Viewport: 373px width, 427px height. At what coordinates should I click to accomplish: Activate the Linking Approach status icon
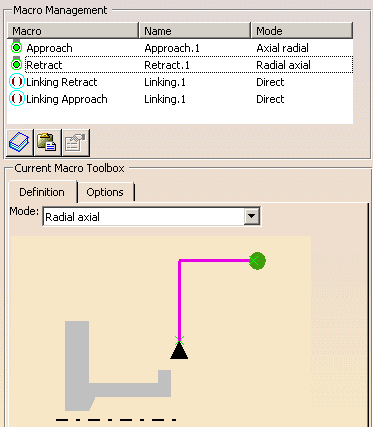[x=16, y=99]
